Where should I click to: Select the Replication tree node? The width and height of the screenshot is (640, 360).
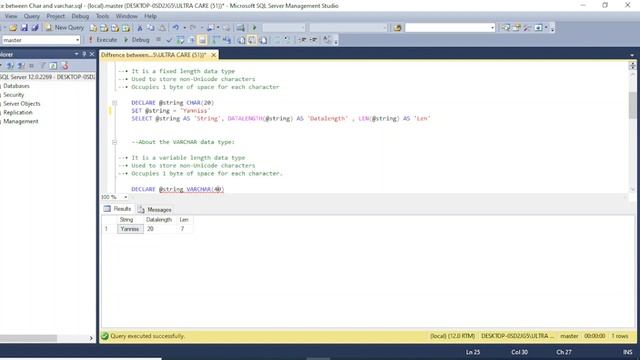coord(18,112)
